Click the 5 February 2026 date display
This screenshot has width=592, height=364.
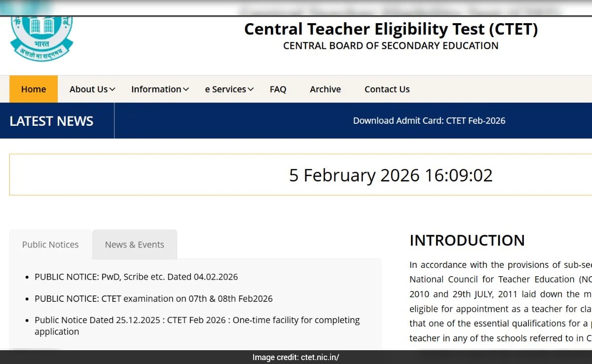tap(390, 176)
